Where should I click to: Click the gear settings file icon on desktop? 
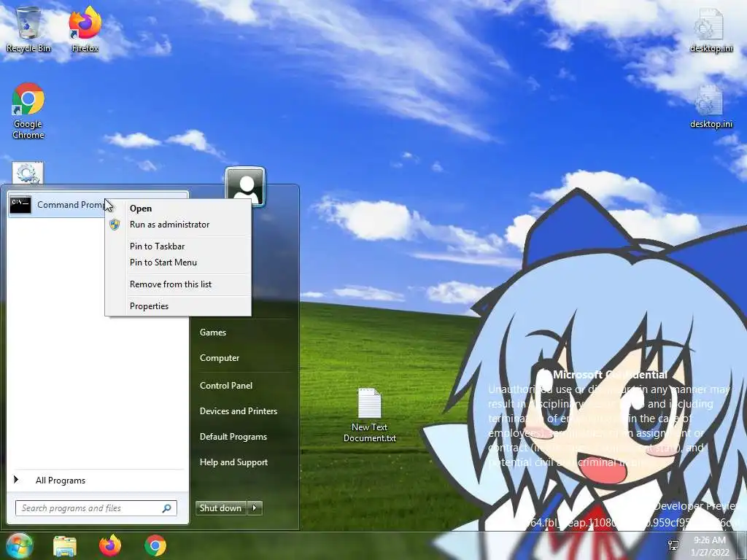pyautogui.click(x=28, y=172)
